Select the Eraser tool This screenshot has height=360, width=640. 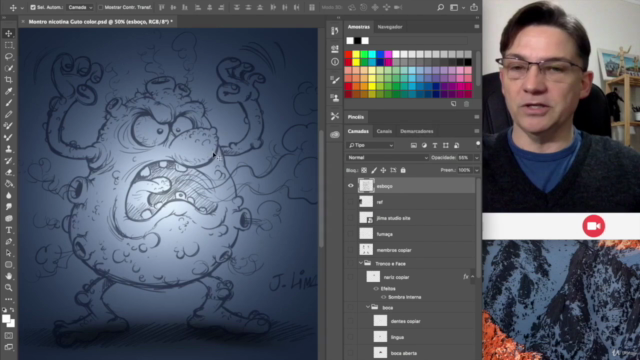pos(9,172)
